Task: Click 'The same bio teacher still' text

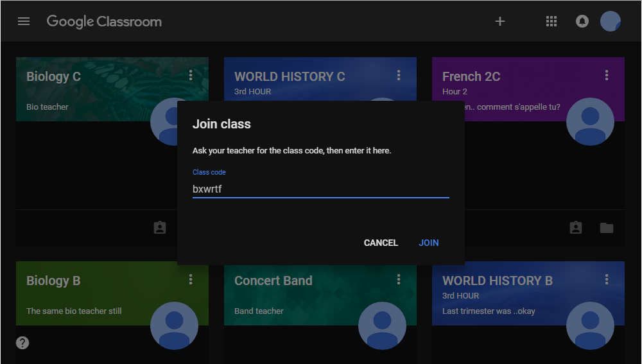Action: (x=74, y=311)
